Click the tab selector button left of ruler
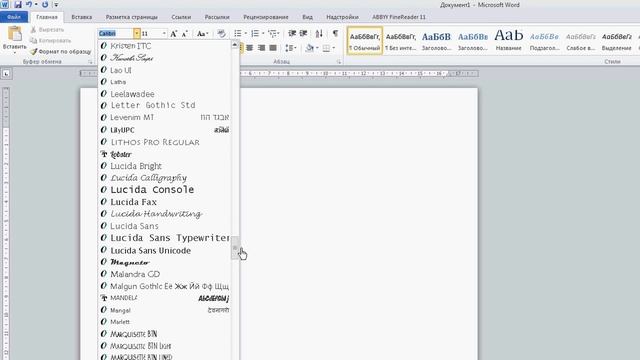The width and height of the screenshot is (640, 360). [6, 74]
